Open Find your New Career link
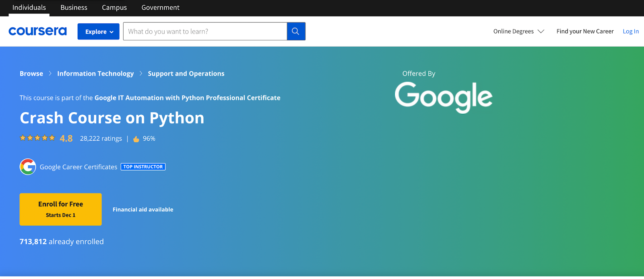The image size is (644, 279). (x=585, y=31)
